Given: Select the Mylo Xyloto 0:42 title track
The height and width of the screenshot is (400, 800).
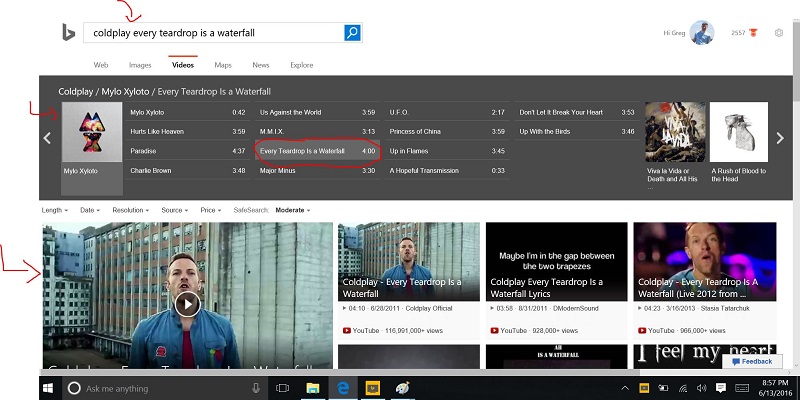Looking at the screenshot, I should [x=188, y=112].
